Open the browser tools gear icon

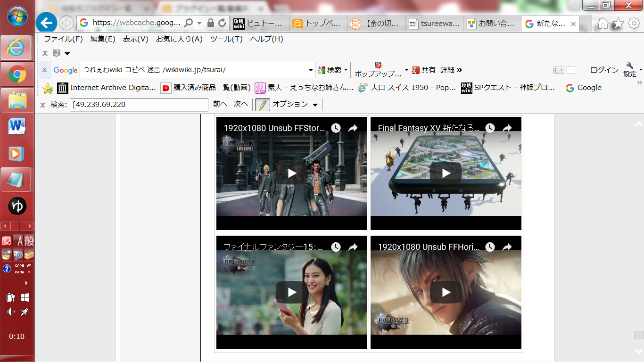(634, 24)
